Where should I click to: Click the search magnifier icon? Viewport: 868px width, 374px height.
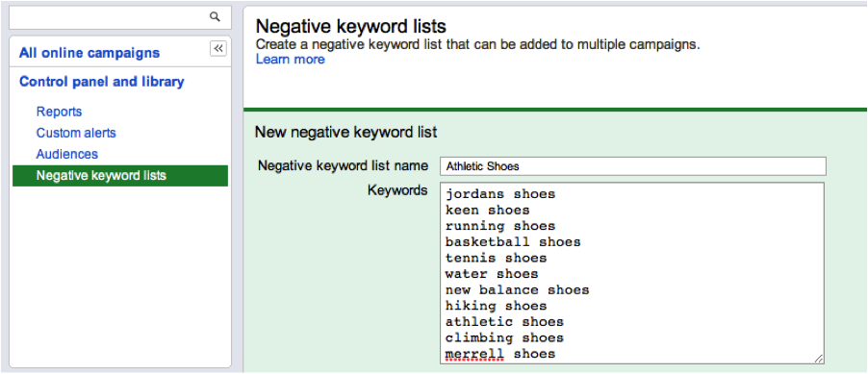[215, 17]
